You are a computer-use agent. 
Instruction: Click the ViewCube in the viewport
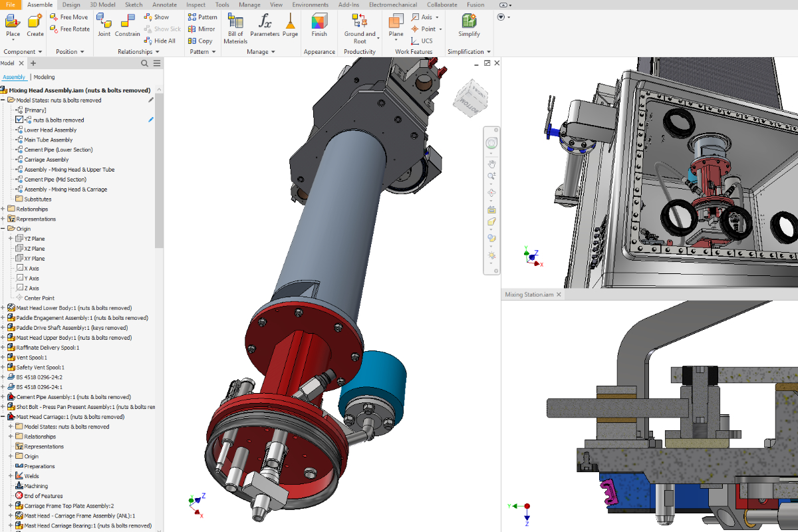[x=469, y=97]
